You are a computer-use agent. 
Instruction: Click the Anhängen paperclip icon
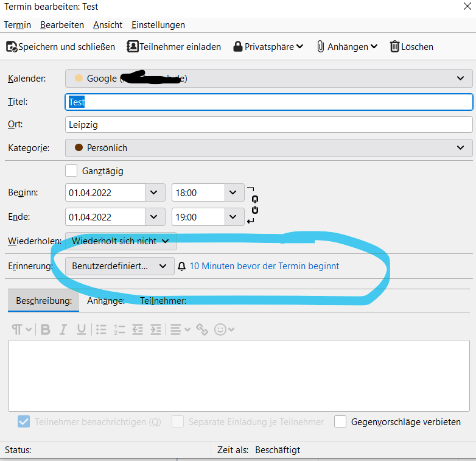320,47
